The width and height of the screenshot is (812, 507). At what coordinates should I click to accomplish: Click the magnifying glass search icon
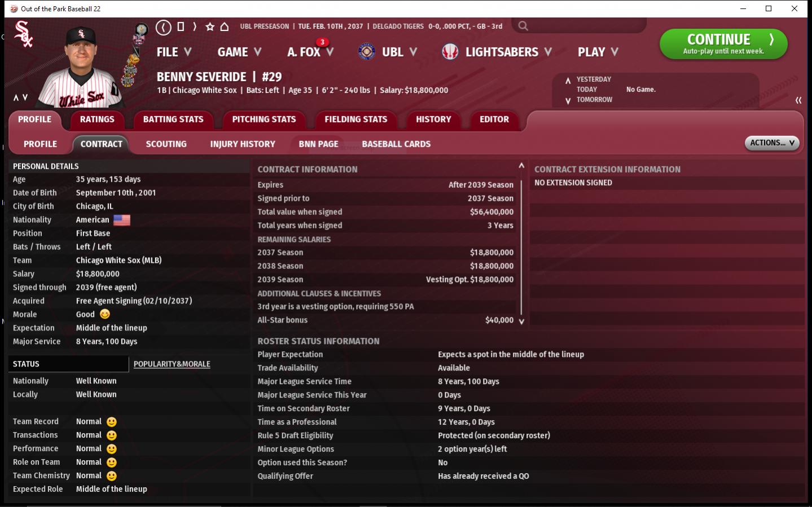(523, 26)
